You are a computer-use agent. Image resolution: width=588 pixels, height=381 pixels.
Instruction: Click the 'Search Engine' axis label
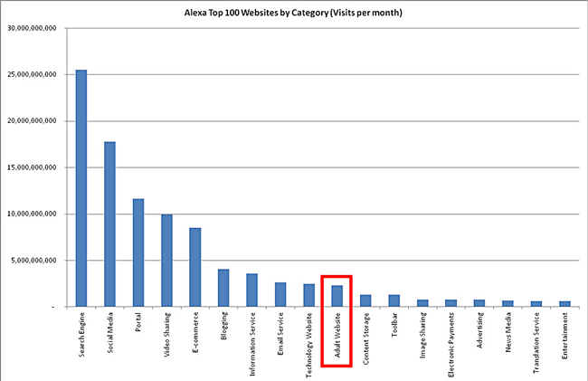pos(81,335)
